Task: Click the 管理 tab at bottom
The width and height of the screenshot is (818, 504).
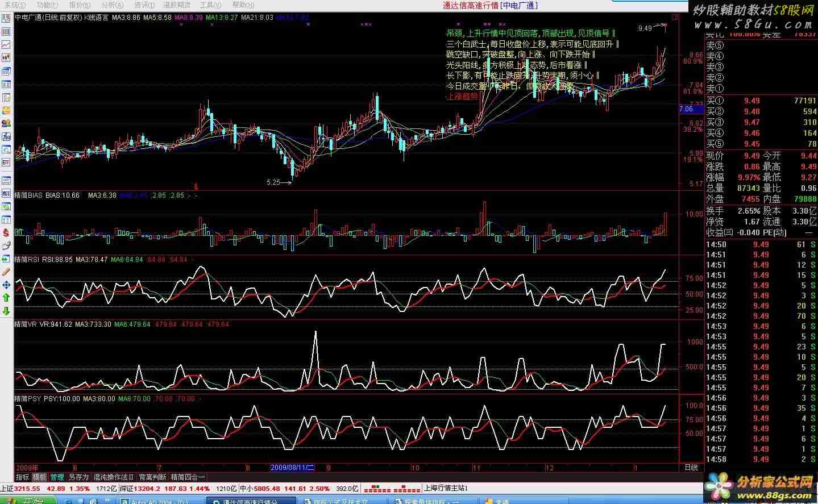Action: [x=57, y=477]
